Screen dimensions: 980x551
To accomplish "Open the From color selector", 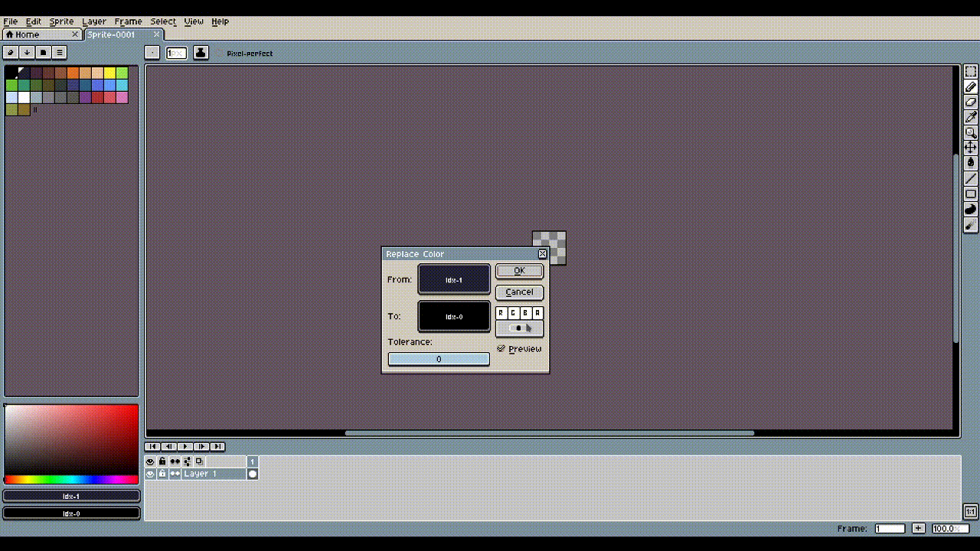I will click(x=454, y=279).
